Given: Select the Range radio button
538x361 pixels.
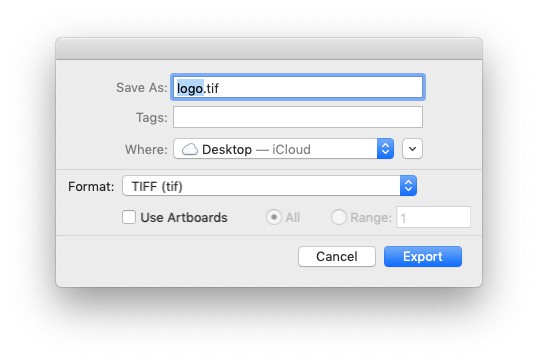Looking at the screenshot, I should pyautogui.click(x=339, y=217).
